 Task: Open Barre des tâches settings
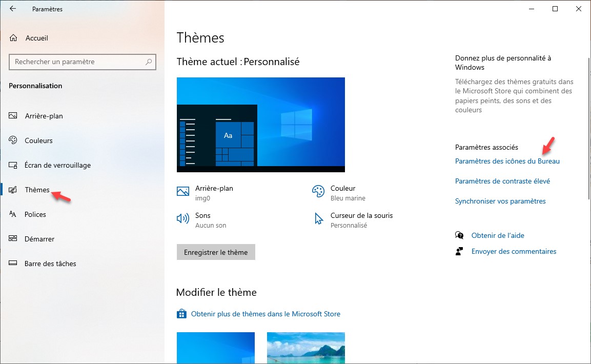pyautogui.click(x=50, y=264)
